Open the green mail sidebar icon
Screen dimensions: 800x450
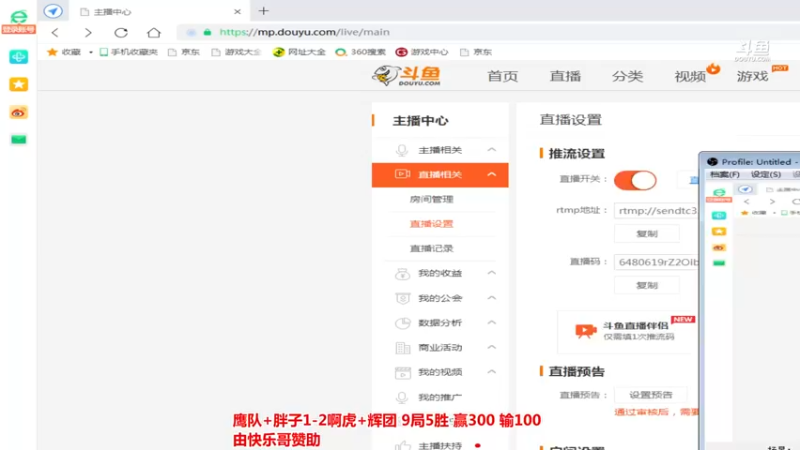[18, 139]
